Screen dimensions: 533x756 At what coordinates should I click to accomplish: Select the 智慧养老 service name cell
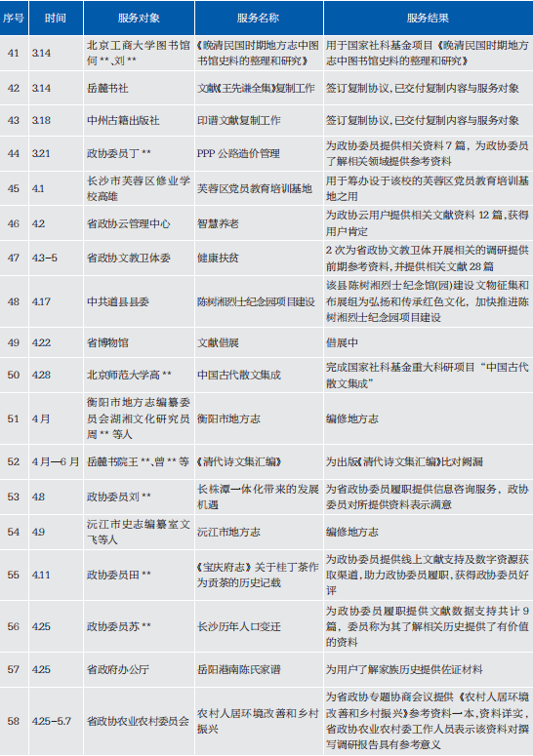(x=259, y=223)
